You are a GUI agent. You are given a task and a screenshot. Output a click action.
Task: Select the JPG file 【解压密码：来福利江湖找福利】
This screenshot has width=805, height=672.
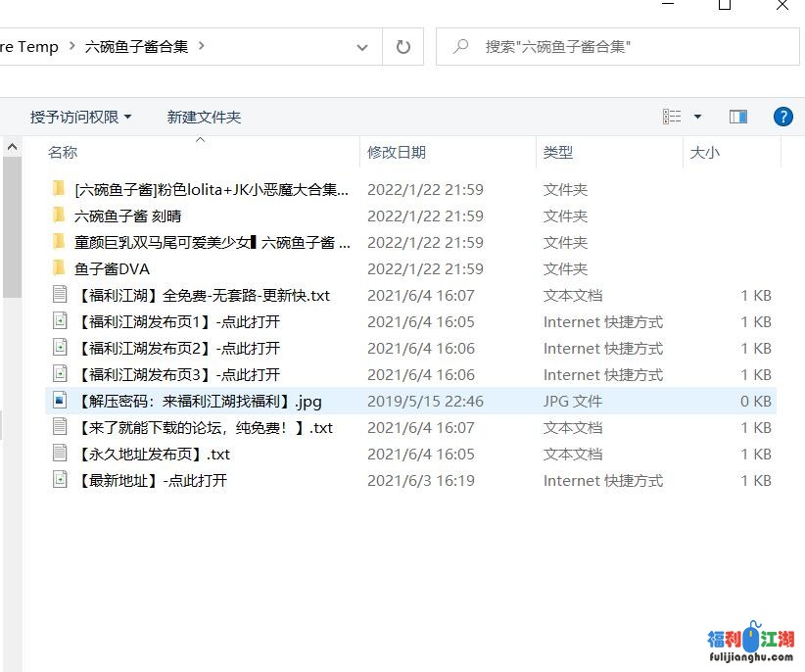pos(196,401)
